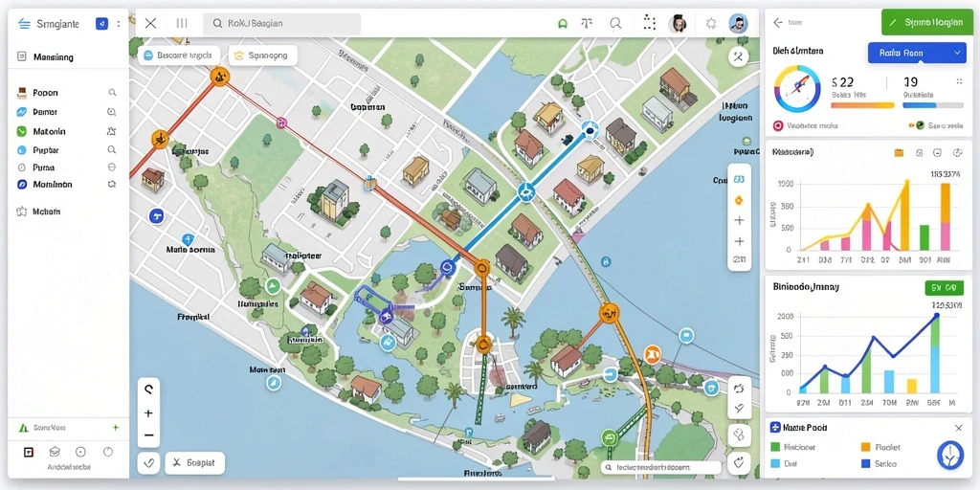
Task: Open the settings gear in the top toolbar
Action: (x=711, y=24)
